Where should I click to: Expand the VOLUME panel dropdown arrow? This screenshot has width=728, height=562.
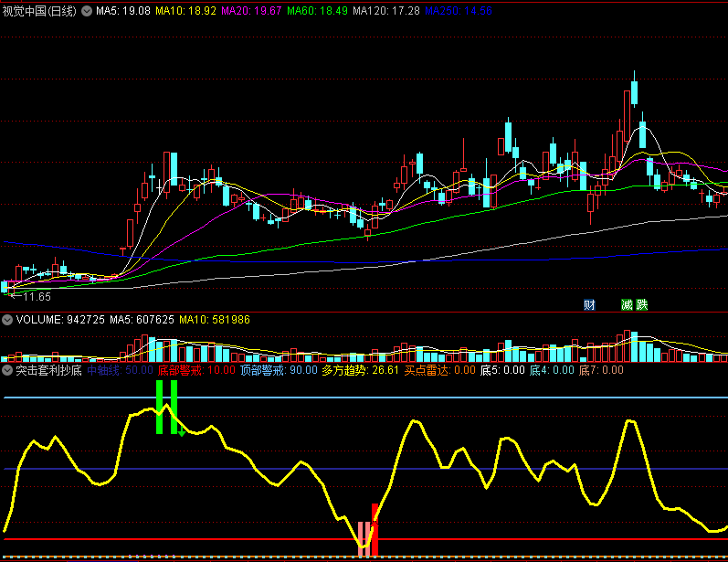pos(7,320)
